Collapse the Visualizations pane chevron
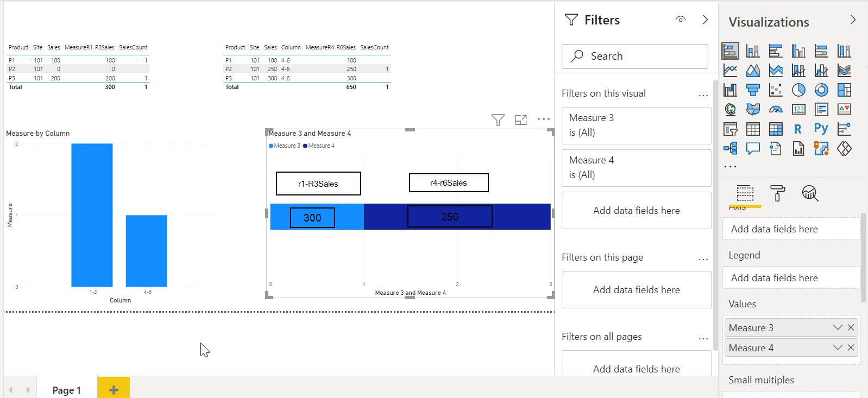The image size is (868, 398). tap(853, 20)
